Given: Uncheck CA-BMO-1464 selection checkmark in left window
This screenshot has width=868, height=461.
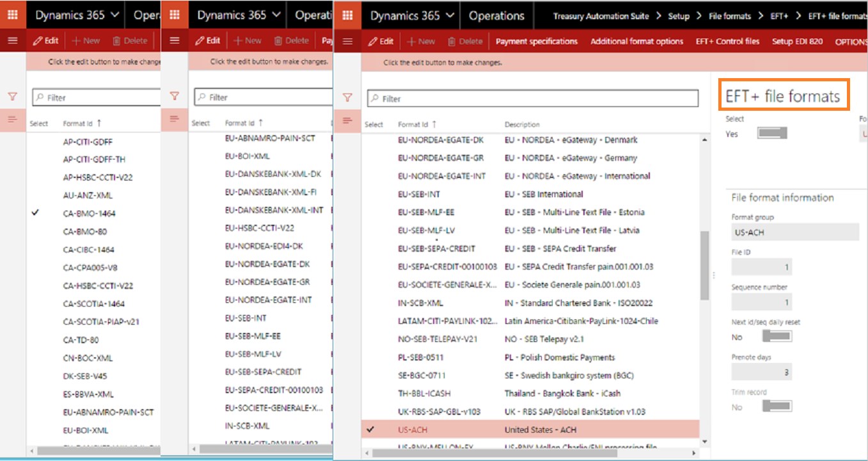Looking at the screenshot, I should pos(35,213).
